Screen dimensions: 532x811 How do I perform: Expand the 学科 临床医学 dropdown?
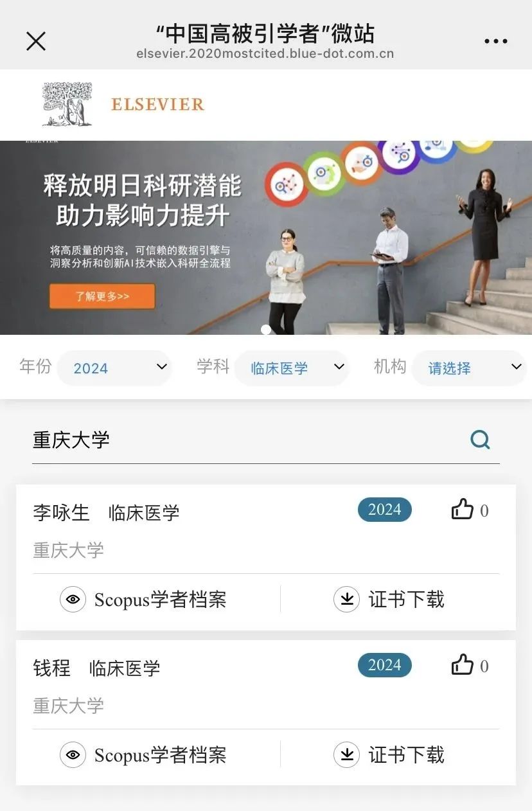(x=292, y=368)
